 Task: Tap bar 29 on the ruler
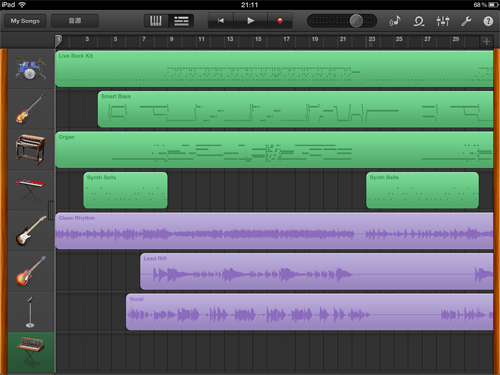click(x=456, y=39)
